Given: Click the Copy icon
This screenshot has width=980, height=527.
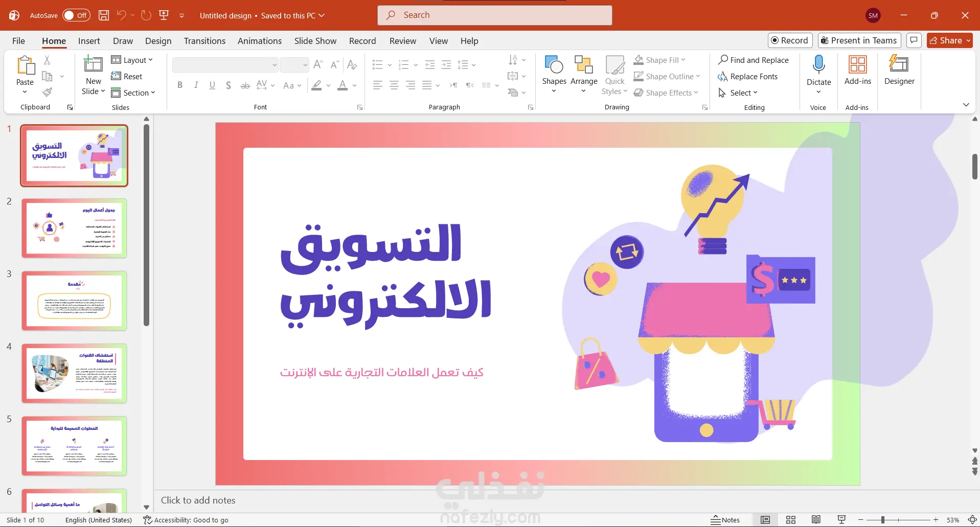Looking at the screenshot, I should click(x=47, y=76).
